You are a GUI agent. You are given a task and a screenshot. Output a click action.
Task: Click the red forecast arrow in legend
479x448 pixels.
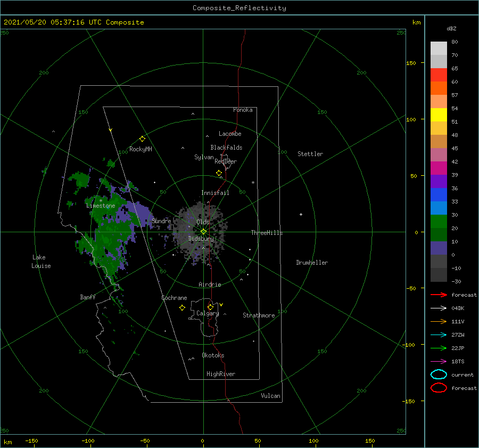pos(439,295)
